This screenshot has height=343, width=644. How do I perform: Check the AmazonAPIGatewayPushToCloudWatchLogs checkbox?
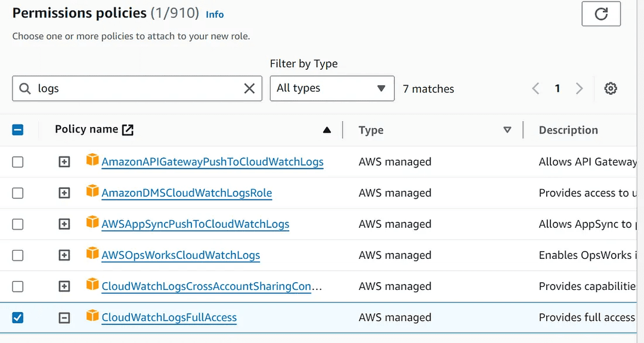point(18,162)
